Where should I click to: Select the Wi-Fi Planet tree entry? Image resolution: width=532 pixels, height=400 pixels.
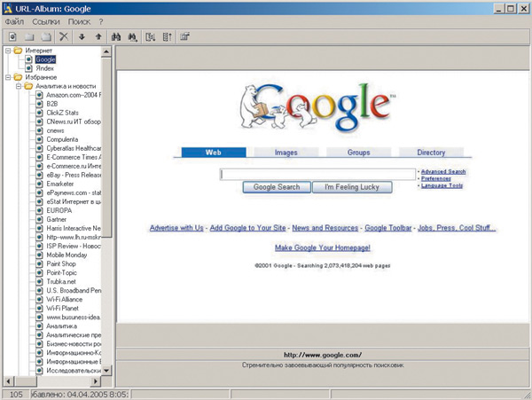(x=62, y=308)
